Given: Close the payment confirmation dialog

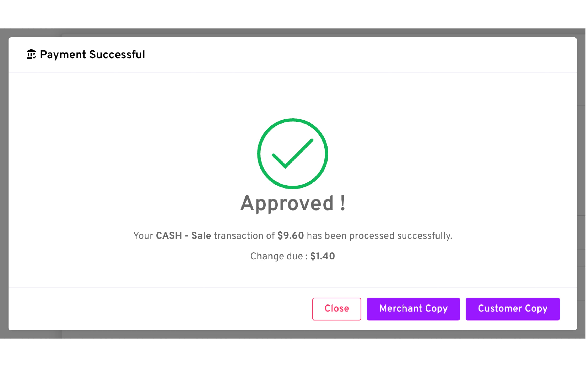Looking at the screenshot, I should pos(336,309).
